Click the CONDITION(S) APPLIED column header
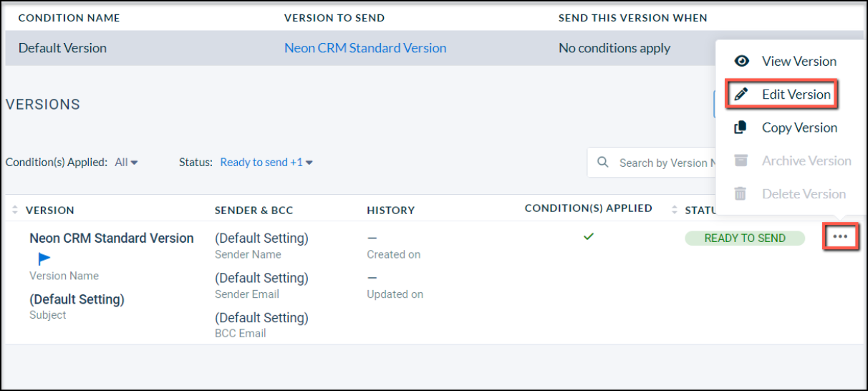Viewport: 868px width, 391px height. coord(589,208)
